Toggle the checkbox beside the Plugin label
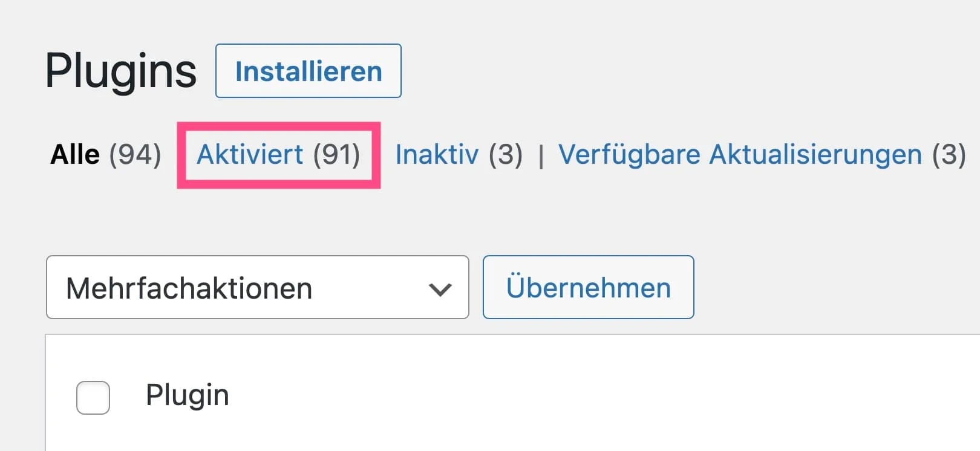 (x=93, y=397)
